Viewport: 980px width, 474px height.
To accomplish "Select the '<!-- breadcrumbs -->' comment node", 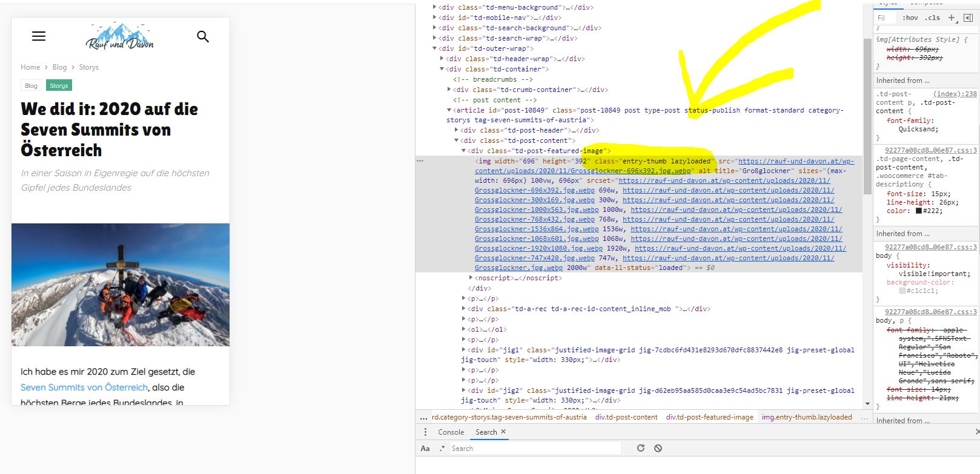I will coord(493,79).
